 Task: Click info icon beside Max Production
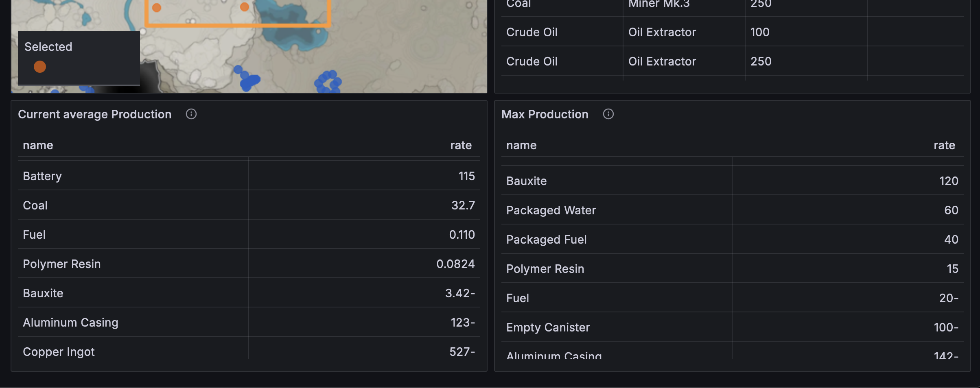(608, 114)
